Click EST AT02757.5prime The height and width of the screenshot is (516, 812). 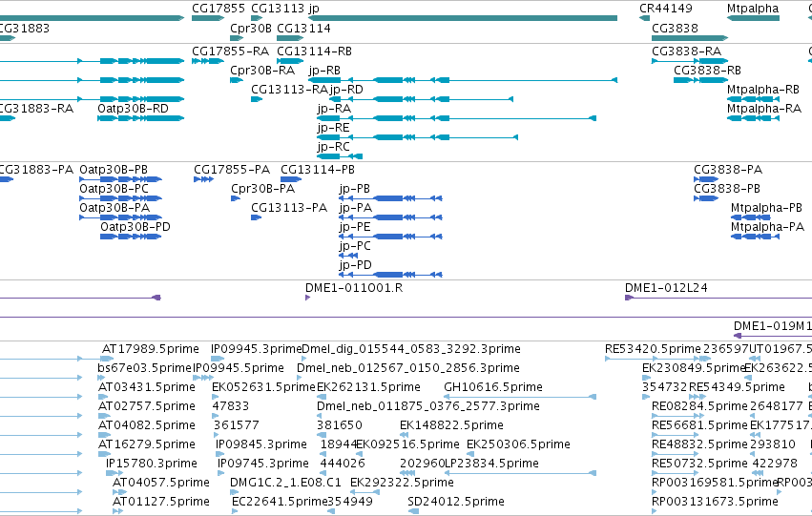tap(147, 407)
